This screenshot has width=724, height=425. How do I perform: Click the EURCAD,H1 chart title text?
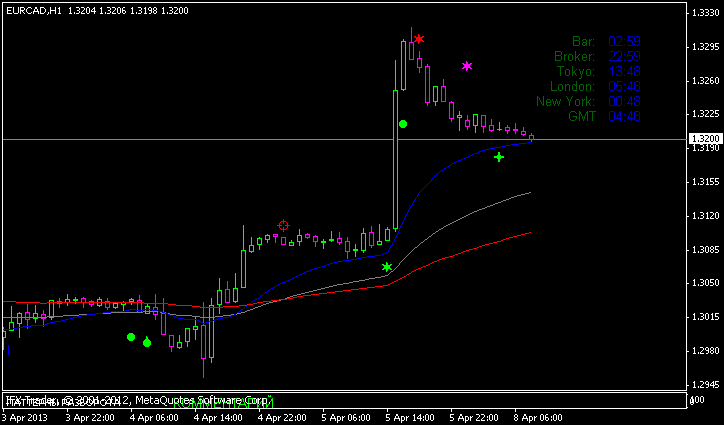click(37, 7)
